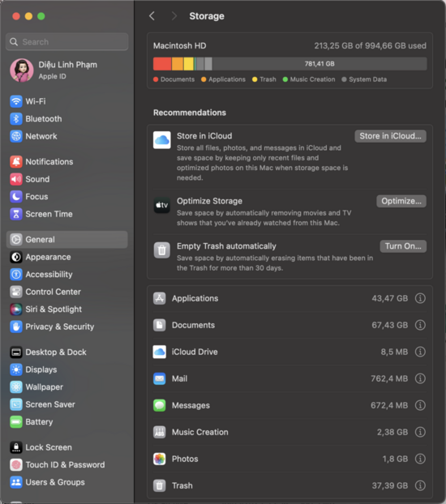This screenshot has height=504, width=446.
Task: Click the iCloud Drive row label
Action: pos(195,352)
